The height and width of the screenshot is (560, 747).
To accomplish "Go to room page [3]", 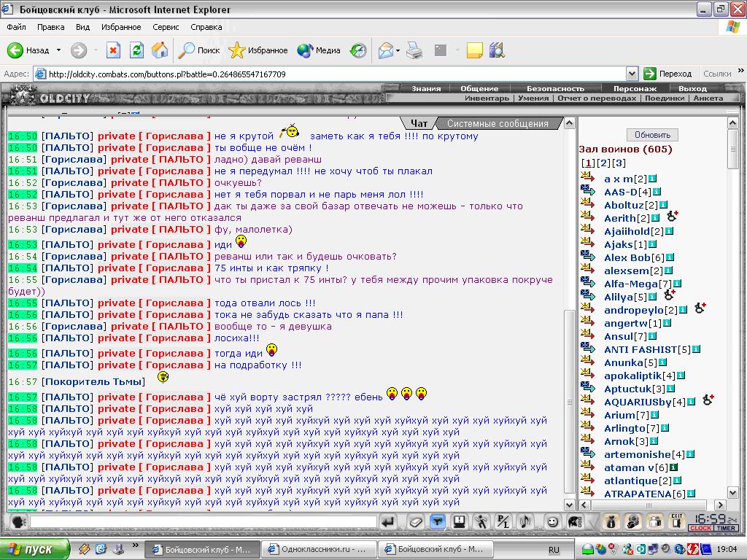I will pyautogui.click(x=619, y=163).
